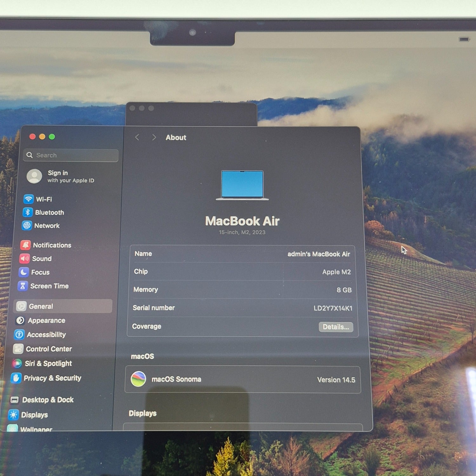Click the MacBook Air laptop image
Viewport: 476px width, 476px height.
click(242, 186)
